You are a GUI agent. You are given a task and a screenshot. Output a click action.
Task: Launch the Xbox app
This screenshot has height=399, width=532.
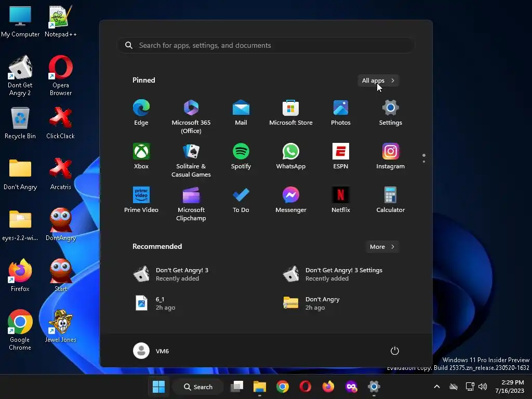pos(141,156)
